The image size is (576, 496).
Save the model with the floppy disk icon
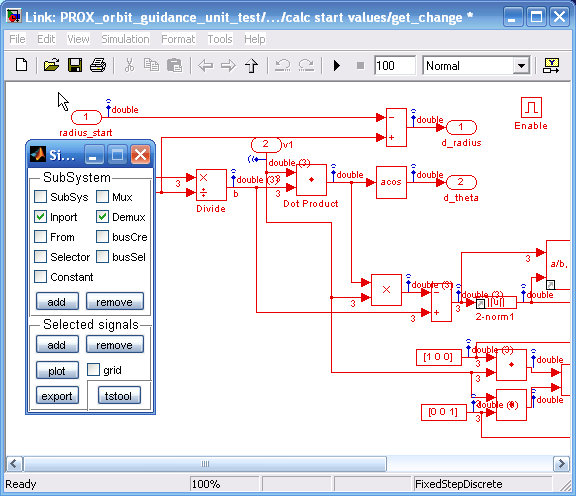pyautogui.click(x=75, y=65)
